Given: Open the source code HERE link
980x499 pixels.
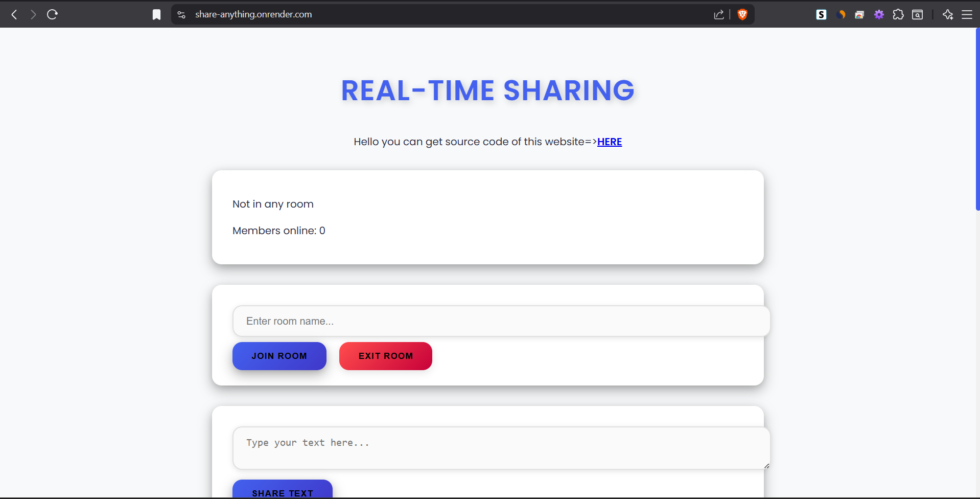Looking at the screenshot, I should [610, 142].
